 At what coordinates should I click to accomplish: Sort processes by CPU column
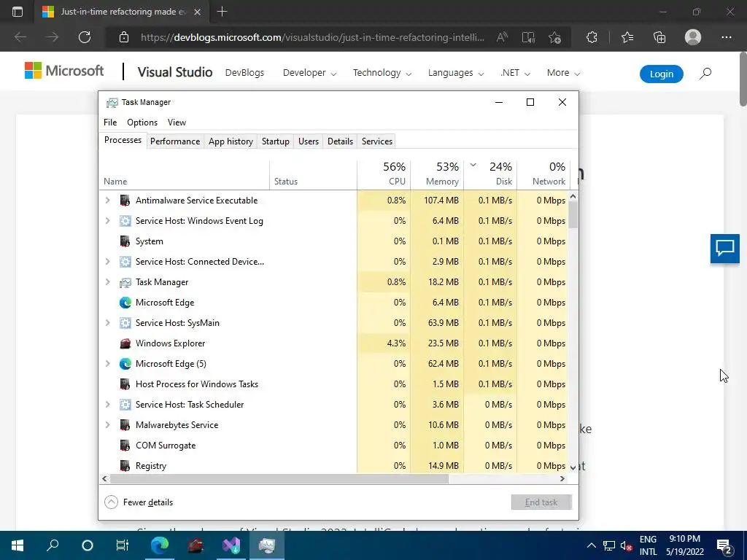pyautogui.click(x=384, y=174)
